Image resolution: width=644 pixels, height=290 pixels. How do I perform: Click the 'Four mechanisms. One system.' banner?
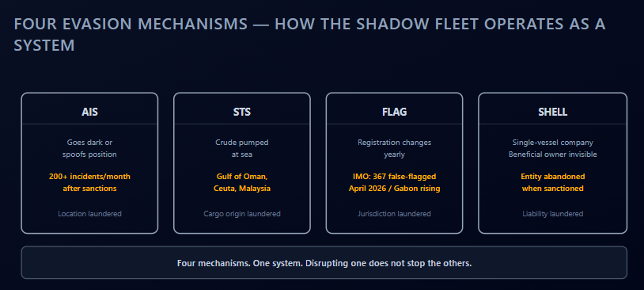pos(324,262)
